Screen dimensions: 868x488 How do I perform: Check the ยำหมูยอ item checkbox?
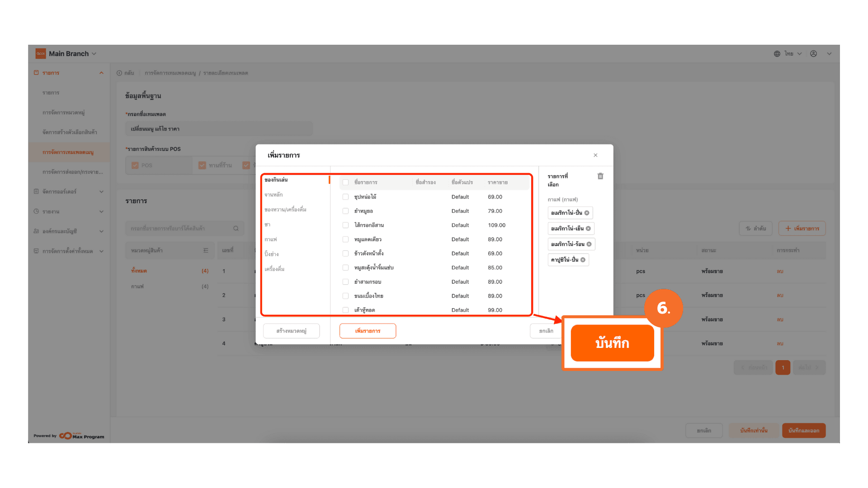pos(345,211)
